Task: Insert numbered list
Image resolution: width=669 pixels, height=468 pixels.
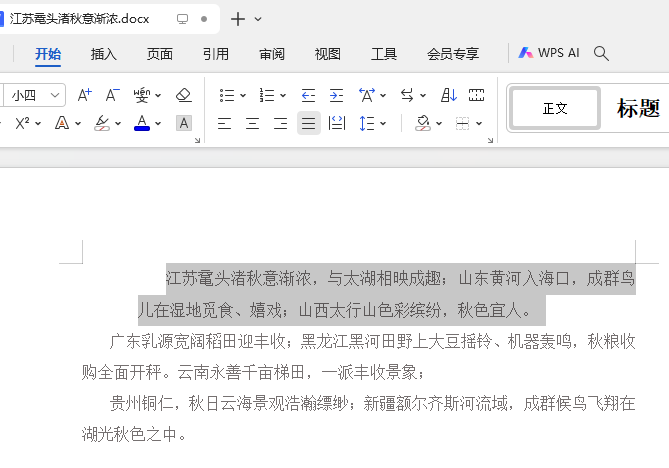Action: pyautogui.click(x=267, y=95)
